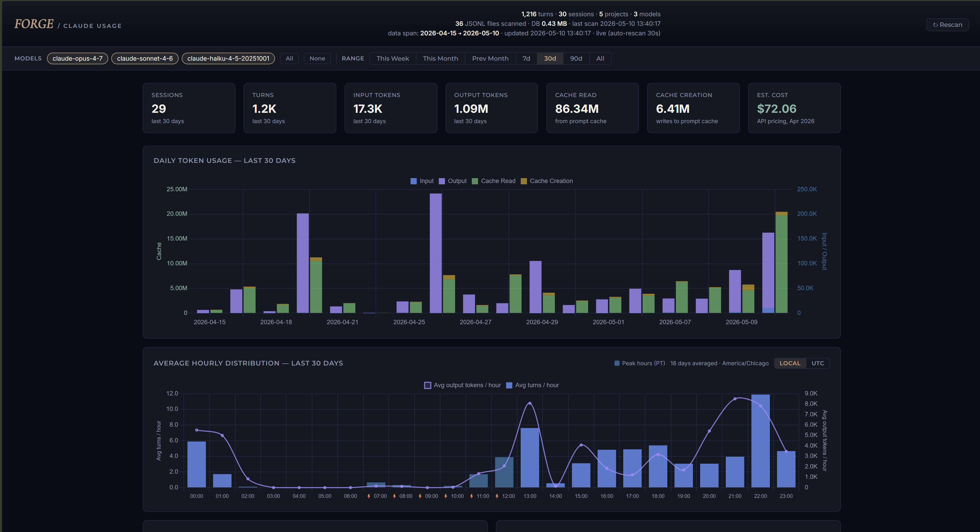Click the 'live (auto-rescan 30s)' status text
This screenshot has width=980, height=532.
pyautogui.click(x=628, y=33)
